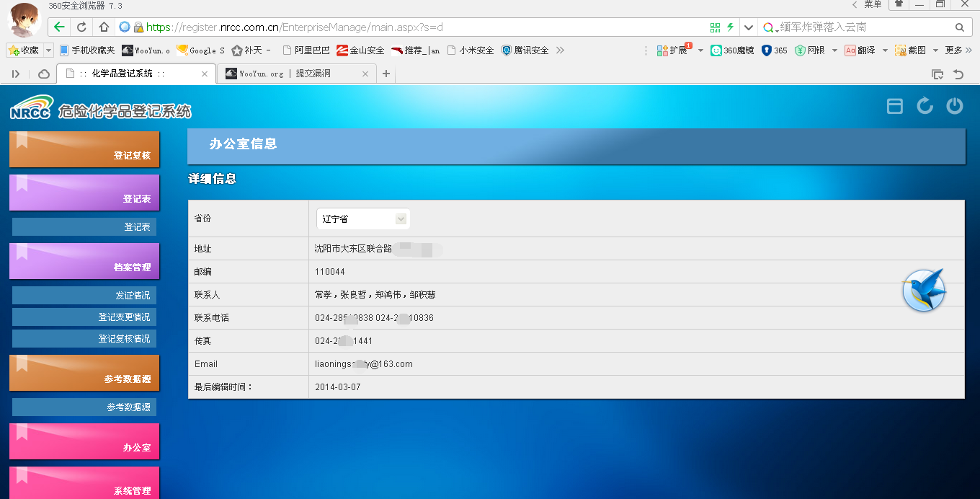The image size is (980, 499).
Task: Open 截图 screenshot tool
Action: (910, 50)
